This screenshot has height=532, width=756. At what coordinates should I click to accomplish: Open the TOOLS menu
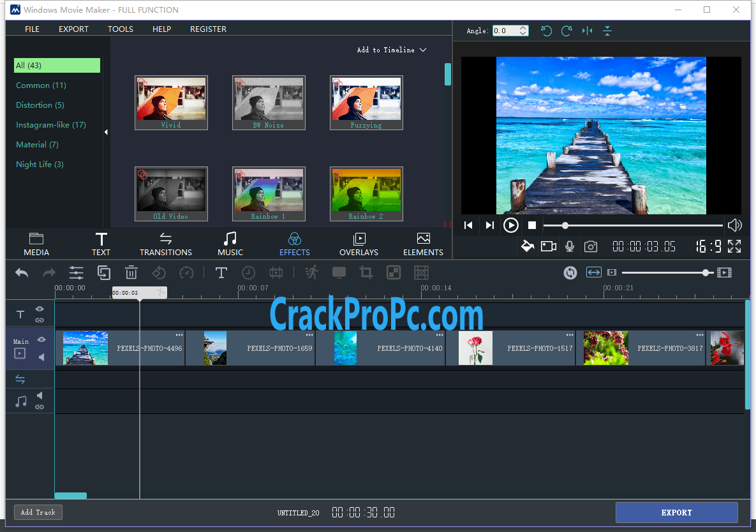point(120,29)
